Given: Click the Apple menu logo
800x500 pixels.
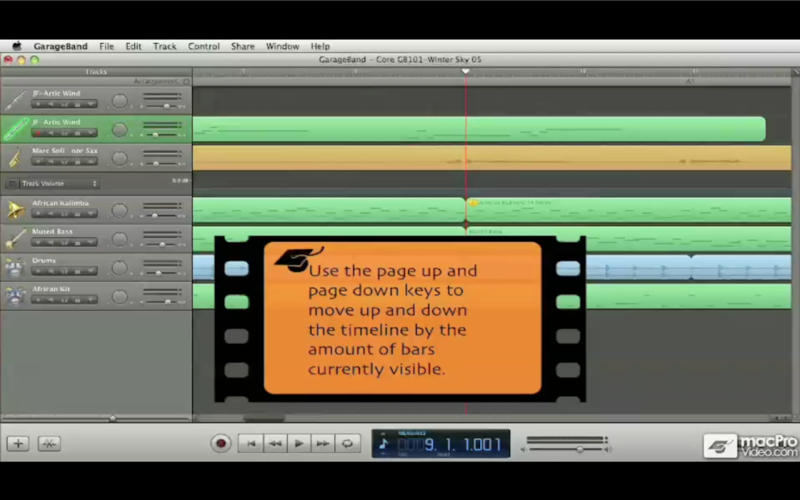Looking at the screenshot, I should point(17,46).
